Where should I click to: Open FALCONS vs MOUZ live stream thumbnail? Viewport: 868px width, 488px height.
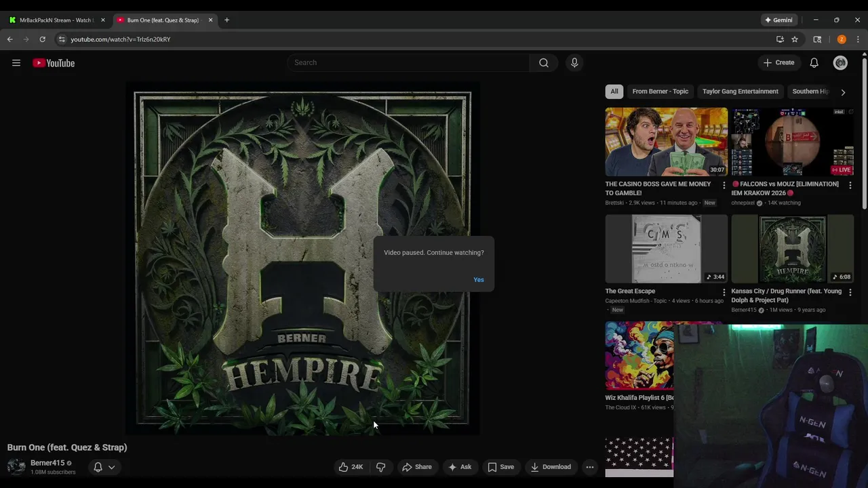(x=792, y=142)
